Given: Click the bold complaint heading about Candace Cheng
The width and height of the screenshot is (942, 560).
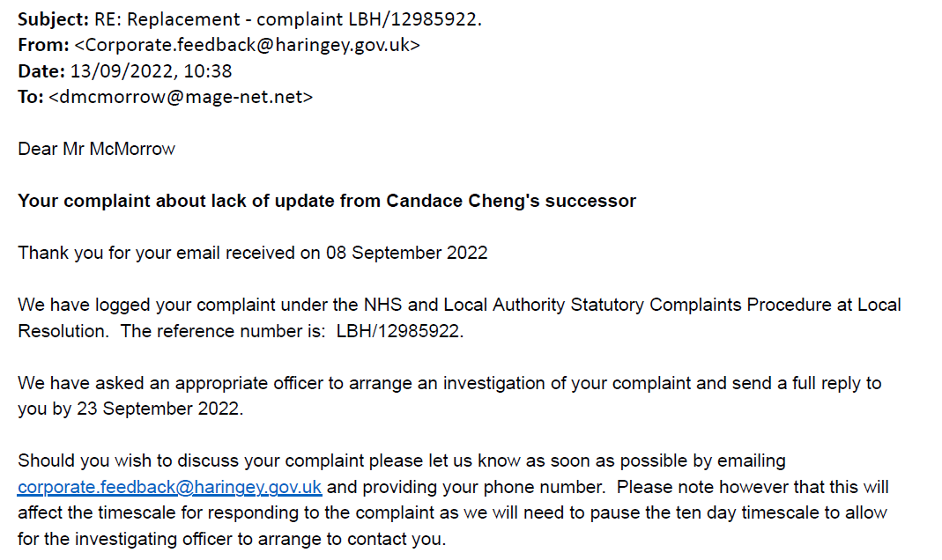Looking at the screenshot, I should click(x=327, y=201).
